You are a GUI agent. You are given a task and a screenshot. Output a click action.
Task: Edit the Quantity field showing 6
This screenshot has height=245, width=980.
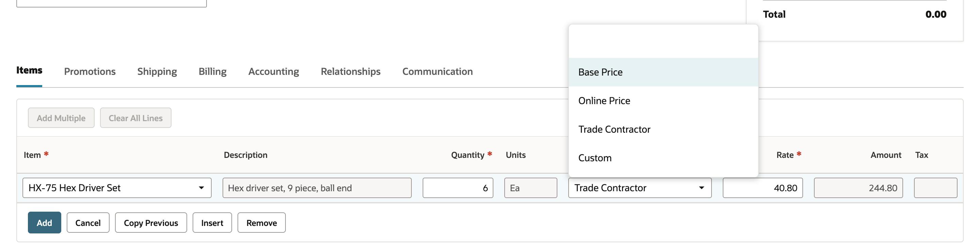coord(458,188)
